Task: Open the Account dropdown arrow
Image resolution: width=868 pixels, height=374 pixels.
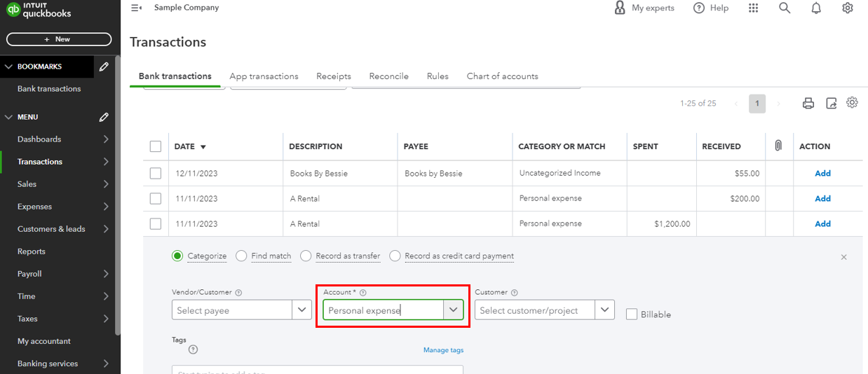Action: pyautogui.click(x=453, y=310)
